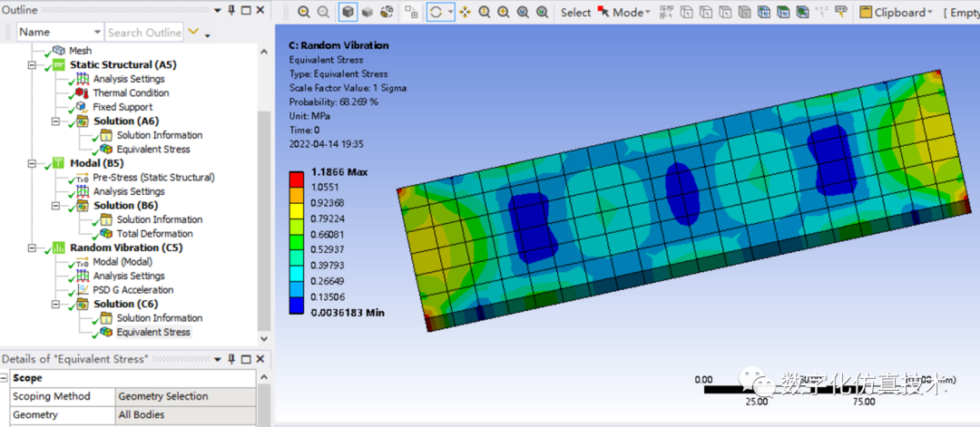The width and height of the screenshot is (980, 427).
Task: Click the Geometry Selection scoping method value
Action: pyautogui.click(x=186, y=396)
